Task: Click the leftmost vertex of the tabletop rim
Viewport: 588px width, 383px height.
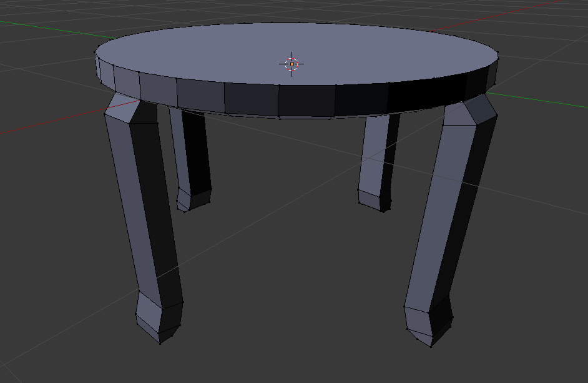Action: pos(96,52)
